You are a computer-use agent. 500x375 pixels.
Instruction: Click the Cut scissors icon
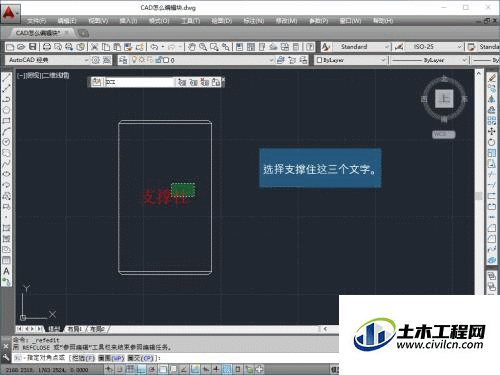click(x=95, y=47)
